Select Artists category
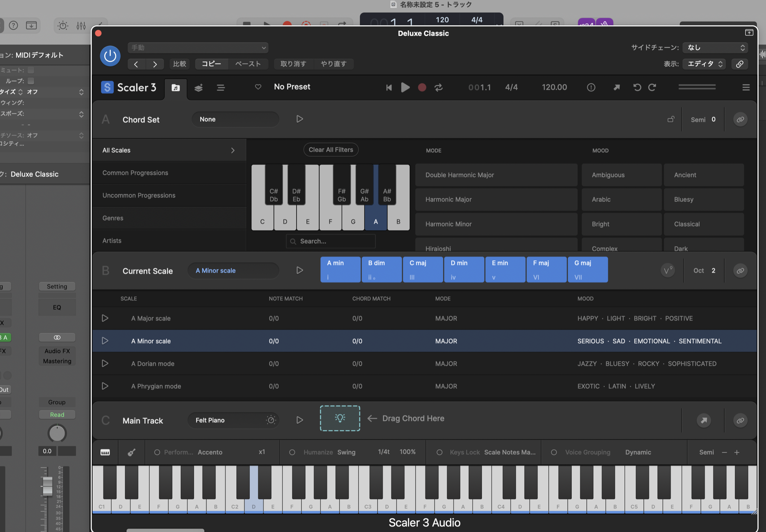The width and height of the screenshot is (766, 532). (169, 241)
